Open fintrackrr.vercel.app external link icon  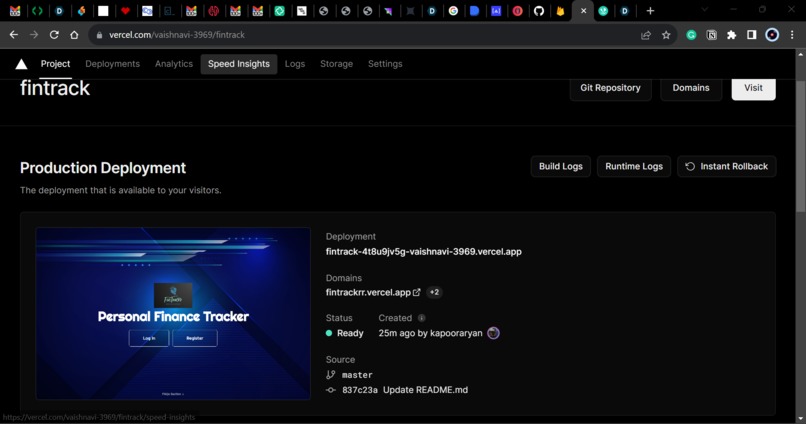pyautogui.click(x=416, y=292)
